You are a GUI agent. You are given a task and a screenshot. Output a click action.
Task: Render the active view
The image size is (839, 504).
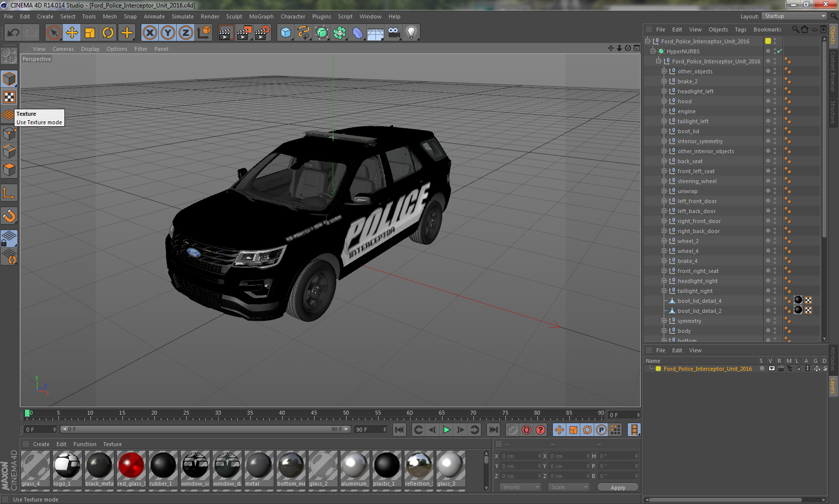coord(226,33)
